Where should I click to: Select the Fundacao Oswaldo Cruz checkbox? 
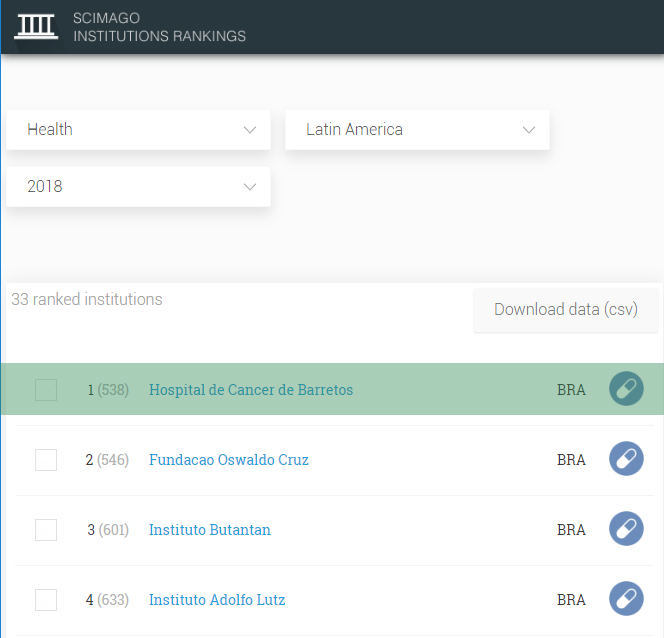click(46, 460)
